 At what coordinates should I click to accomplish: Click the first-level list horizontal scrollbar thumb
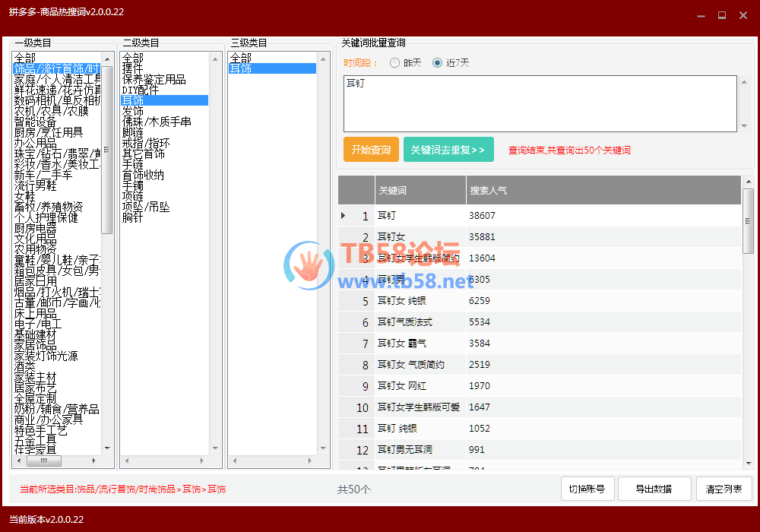[x=43, y=461]
